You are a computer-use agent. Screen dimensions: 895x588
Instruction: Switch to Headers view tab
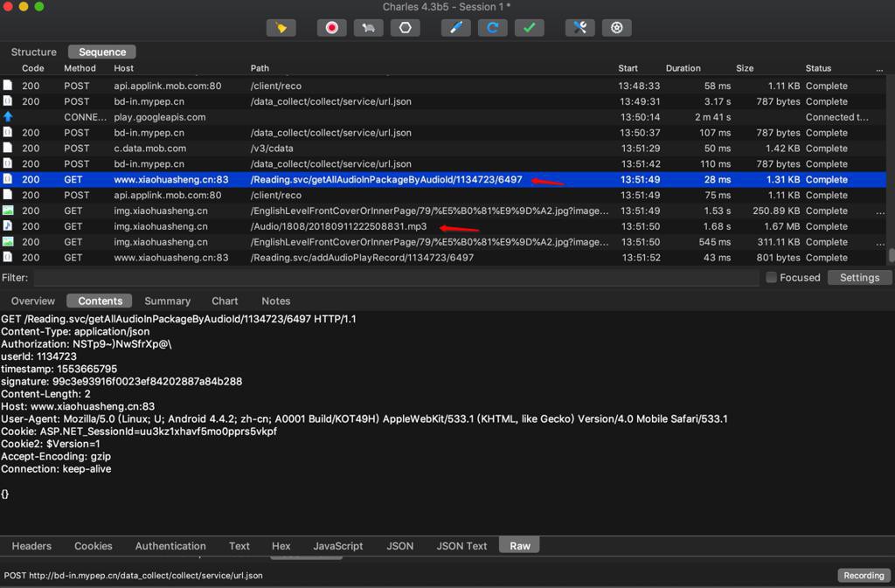[x=31, y=546]
